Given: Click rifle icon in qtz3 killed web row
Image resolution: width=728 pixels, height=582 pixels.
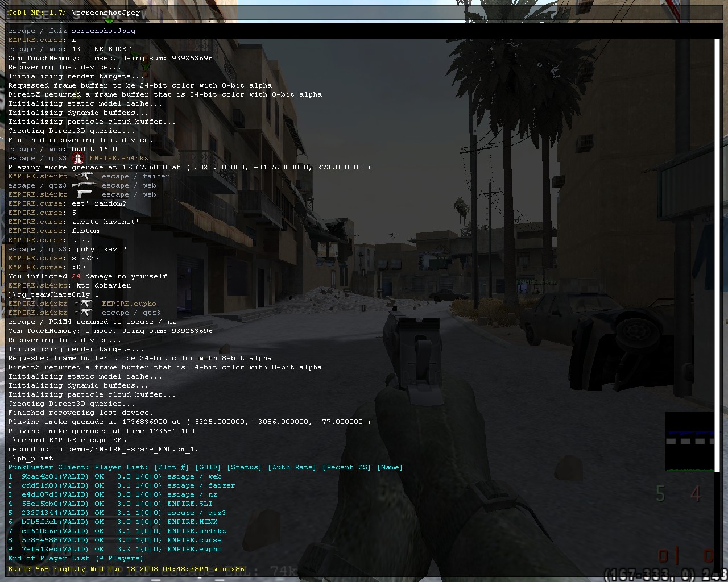Looking at the screenshot, I should (x=84, y=185).
